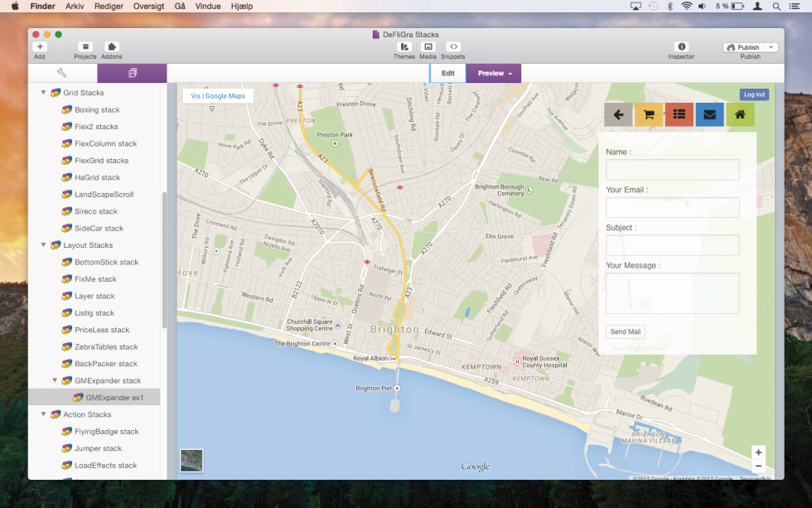Select the Listig stack page
Image resolution: width=812 pixels, height=508 pixels.
point(94,312)
